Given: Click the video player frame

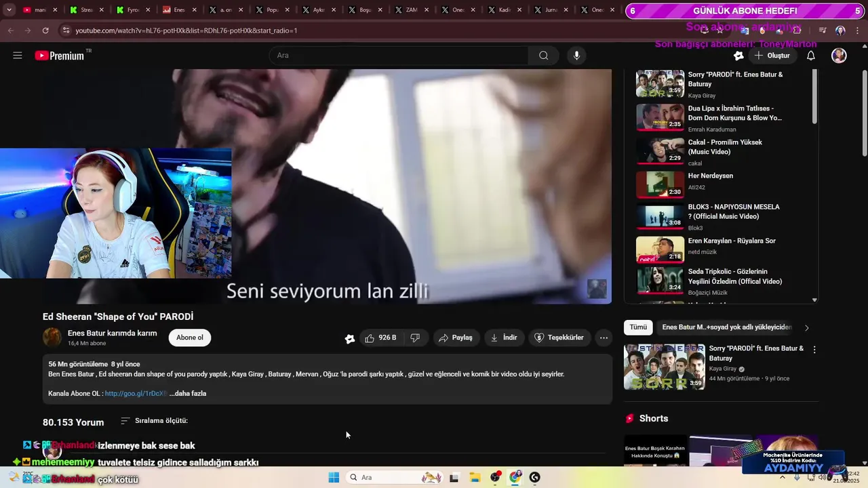Looking at the screenshot, I should [327, 186].
